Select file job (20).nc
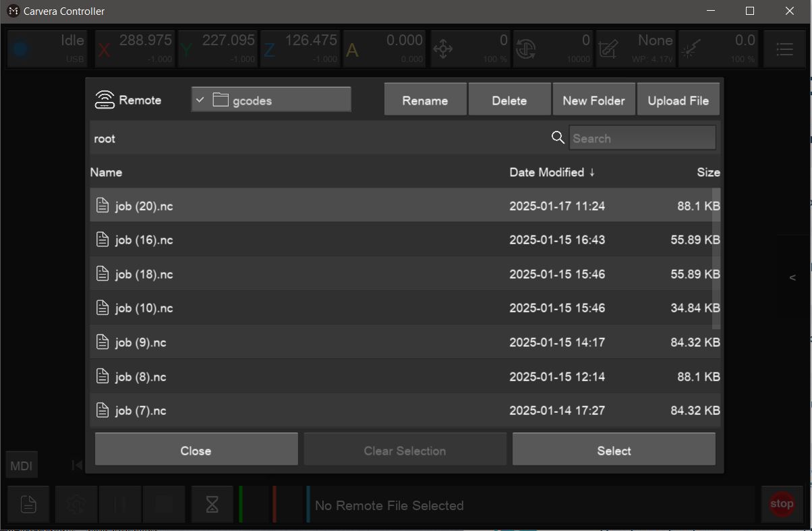This screenshot has width=812, height=531. point(405,206)
